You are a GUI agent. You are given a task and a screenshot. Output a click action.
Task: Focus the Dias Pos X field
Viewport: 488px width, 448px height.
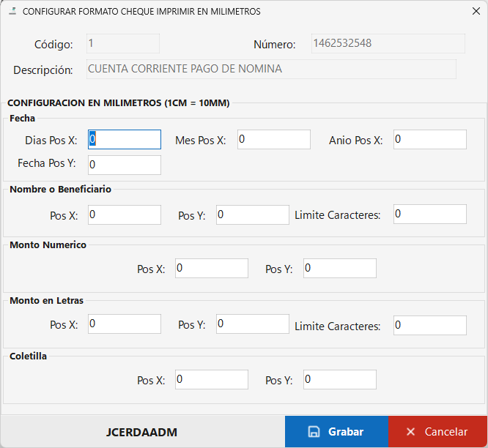(125, 139)
